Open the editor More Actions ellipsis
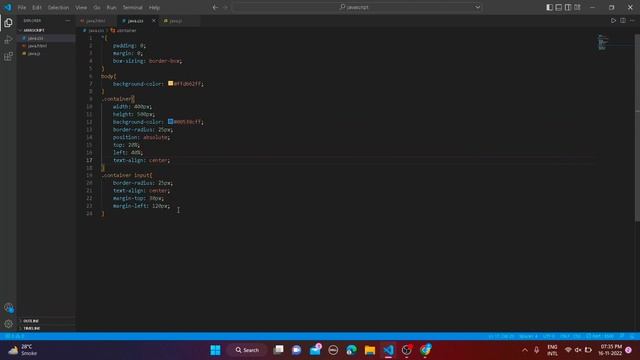This screenshot has width=640, height=360. tap(632, 20)
